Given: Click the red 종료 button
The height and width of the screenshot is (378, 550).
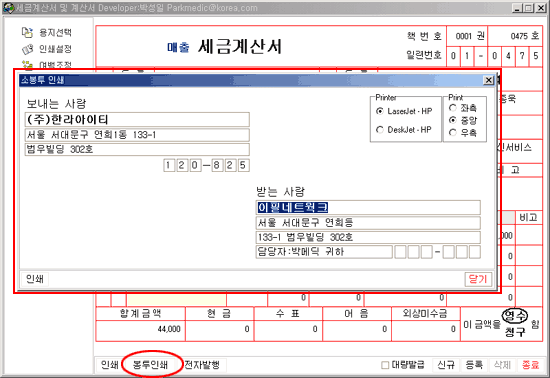Looking at the screenshot, I should click(x=530, y=365).
